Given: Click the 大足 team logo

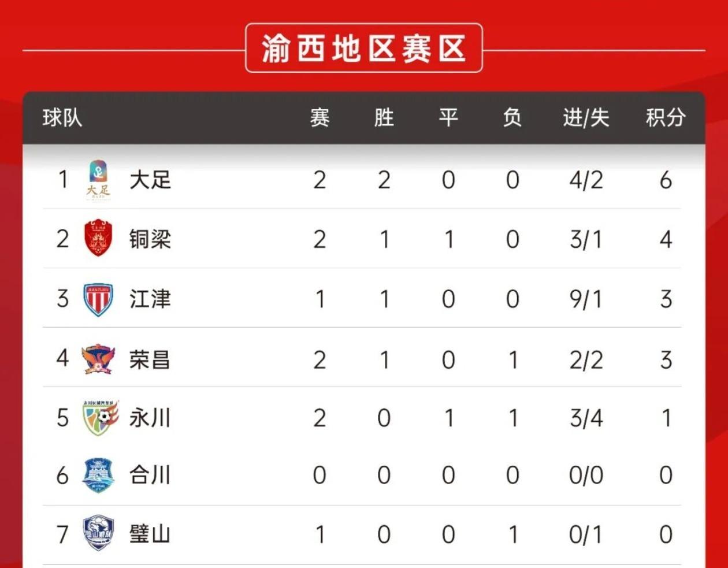Looking at the screenshot, I should coord(98,180).
